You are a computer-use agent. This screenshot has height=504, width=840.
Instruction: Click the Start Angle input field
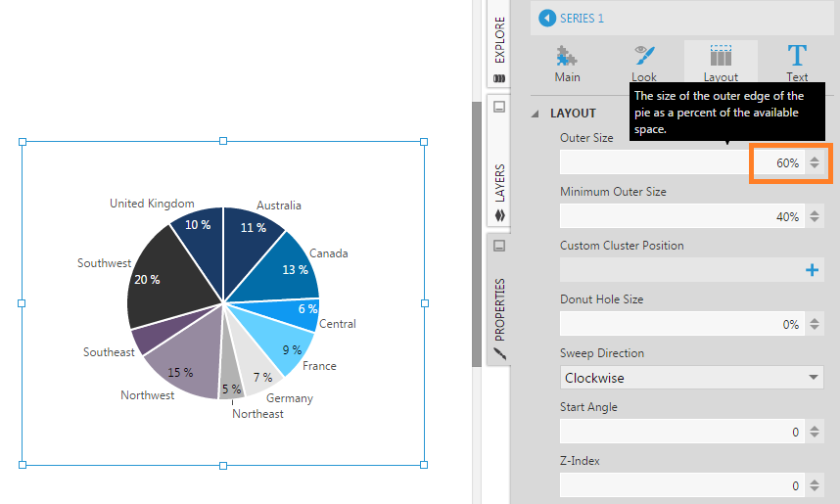coord(680,432)
